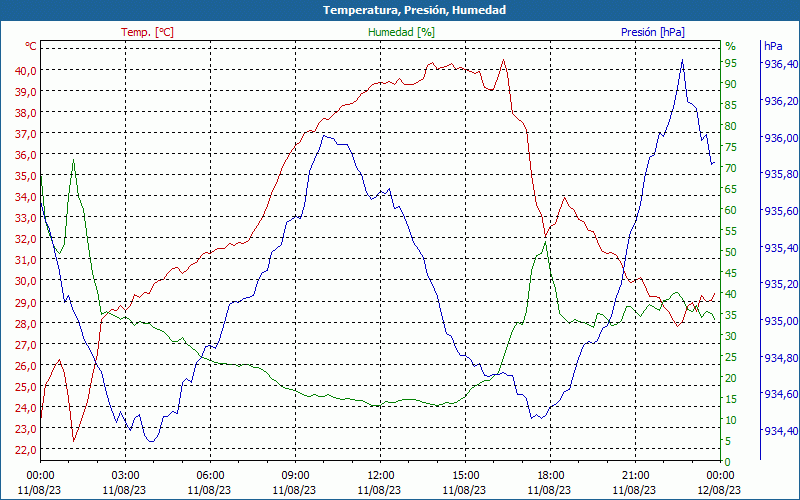Click temperature axis value 40,0
This screenshot has width=800, height=500.
click(26, 70)
